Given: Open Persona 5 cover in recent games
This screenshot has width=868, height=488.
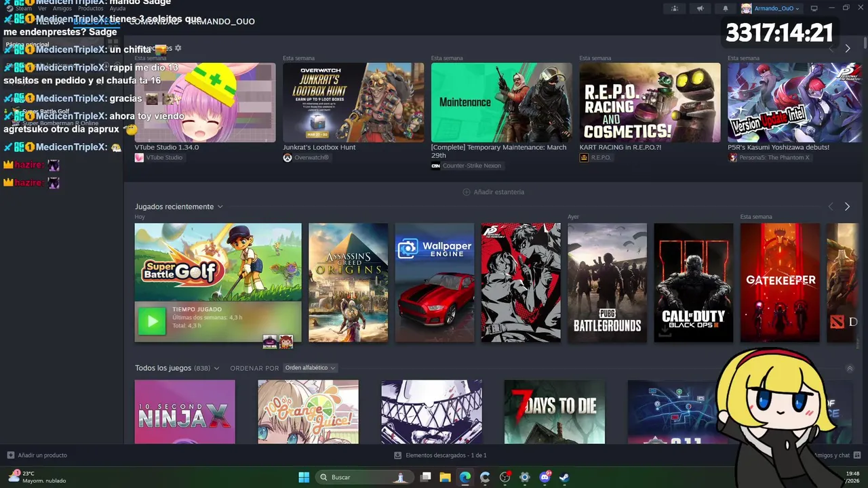Looking at the screenshot, I should tap(521, 283).
